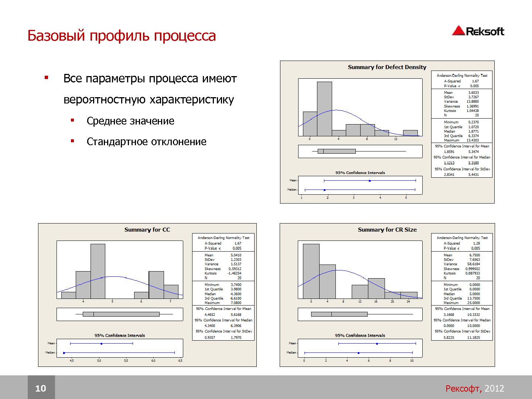Click the Reksoft logo

point(478,31)
